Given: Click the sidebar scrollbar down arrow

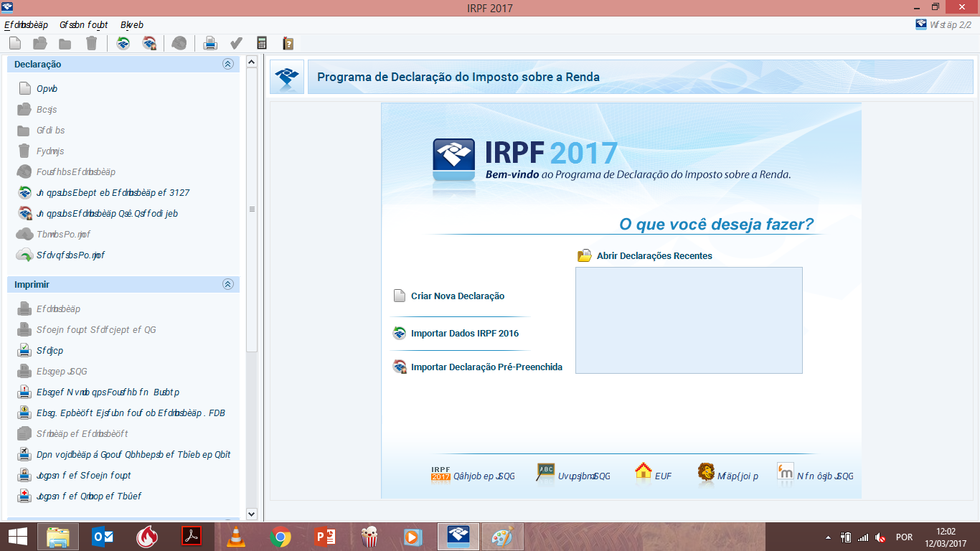Looking at the screenshot, I should coord(252,514).
